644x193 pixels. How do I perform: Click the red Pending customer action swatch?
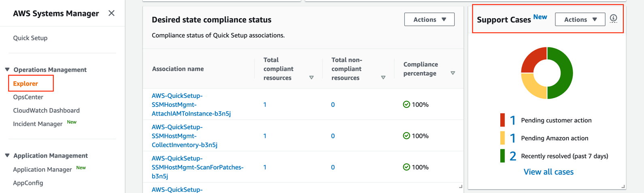[x=502, y=120]
